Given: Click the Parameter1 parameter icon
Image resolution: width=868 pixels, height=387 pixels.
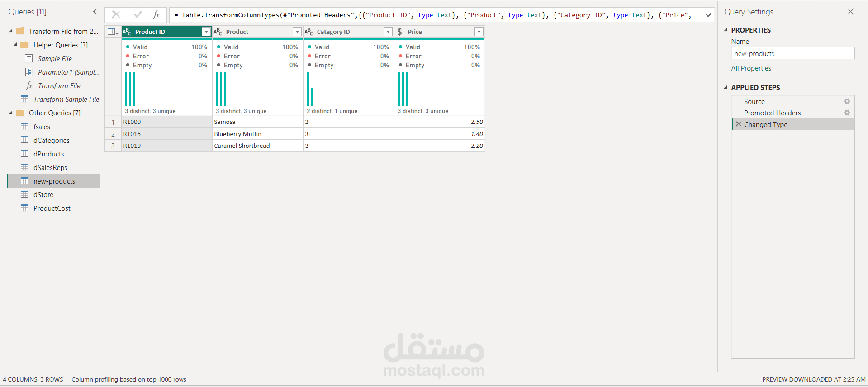Looking at the screenshot, I should 29,72.
